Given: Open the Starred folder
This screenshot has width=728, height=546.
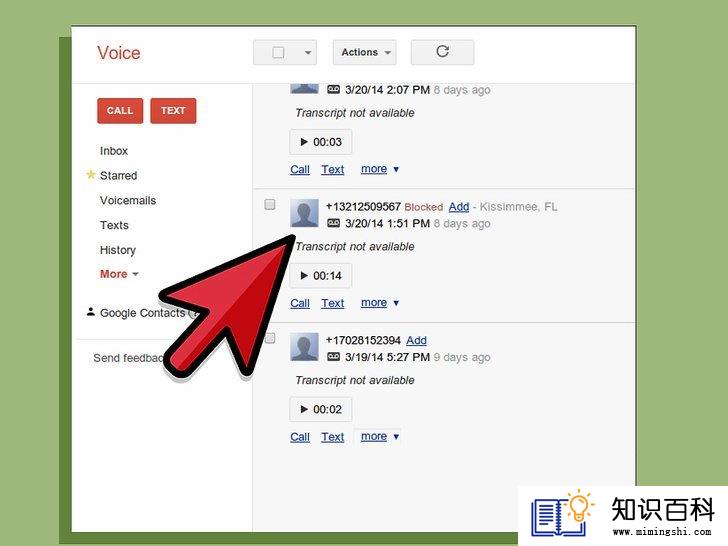Looking at the screenshot, I should [x=118, y=176].
